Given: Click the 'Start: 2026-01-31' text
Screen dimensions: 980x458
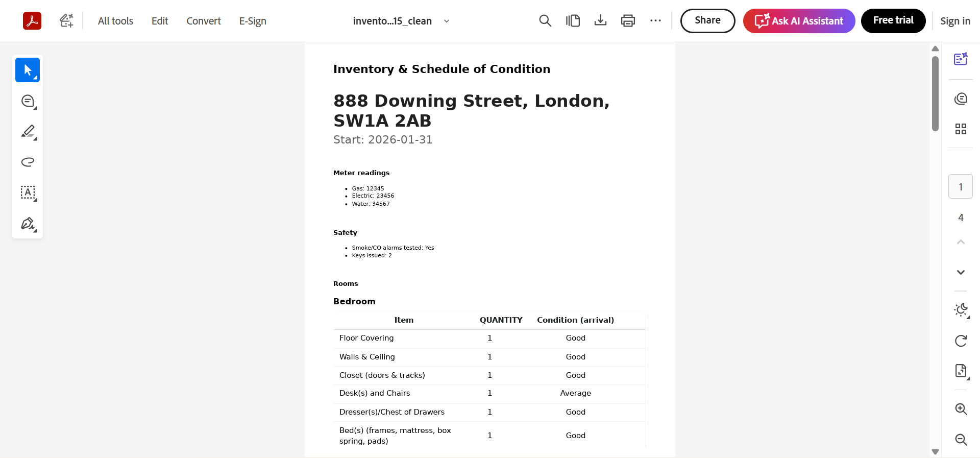Looking at the screenshot, I should [x=383, y=139].
